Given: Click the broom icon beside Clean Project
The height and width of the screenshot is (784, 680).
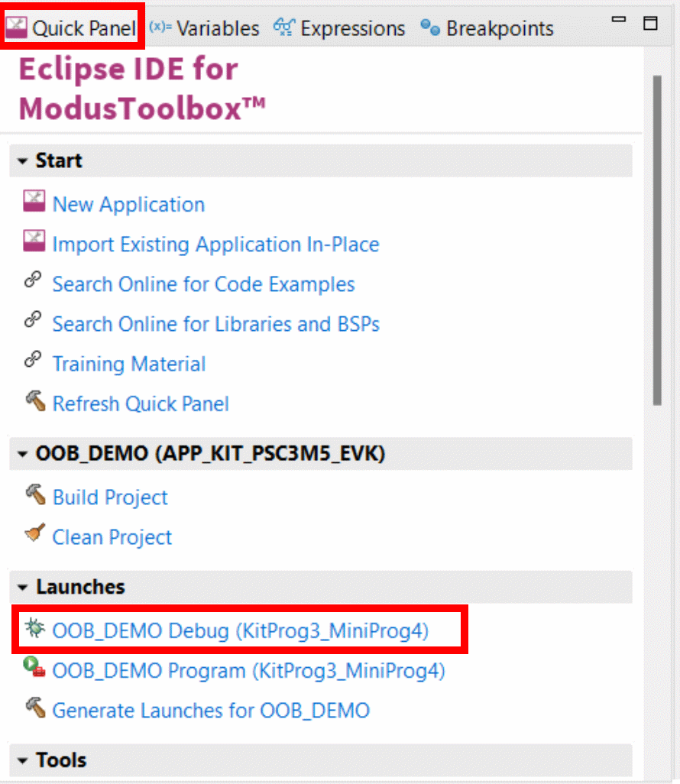Looking at the screenshot, I should point(35,533).
